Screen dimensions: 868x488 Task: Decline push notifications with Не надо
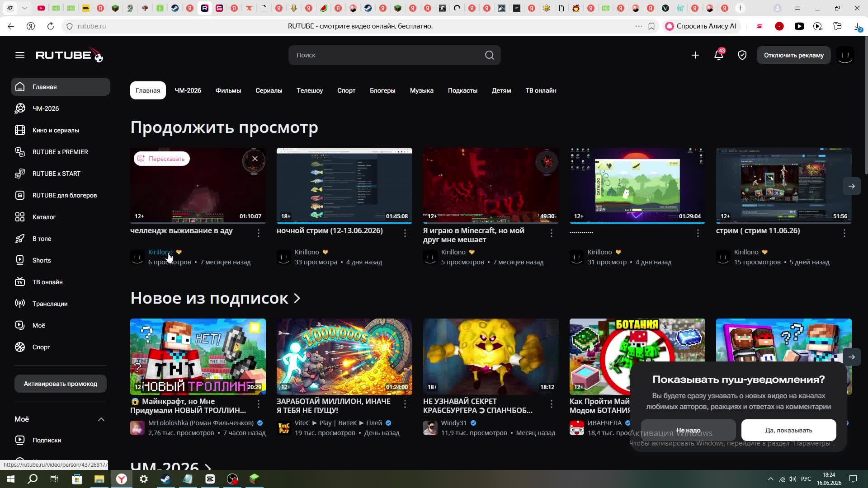(688, 430)
